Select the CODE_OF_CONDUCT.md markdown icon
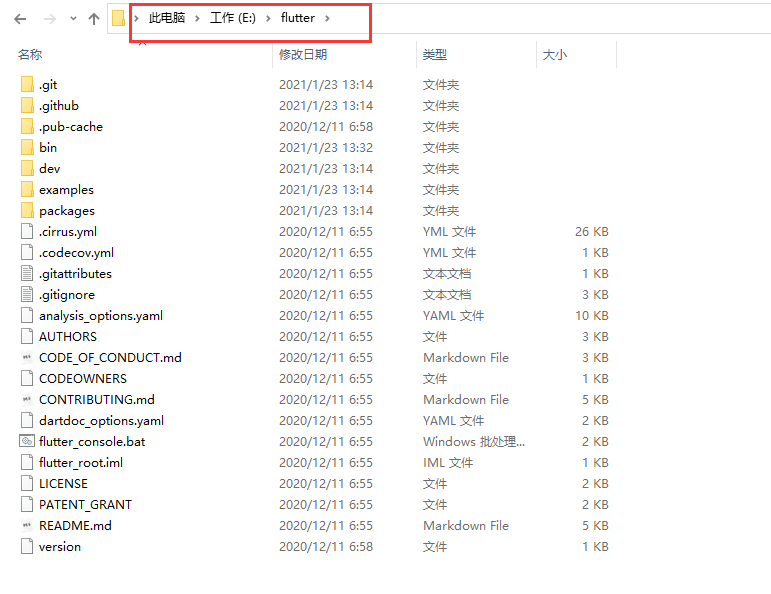The height and width of the screenshot is (594, 771). [x=27, y=357]
